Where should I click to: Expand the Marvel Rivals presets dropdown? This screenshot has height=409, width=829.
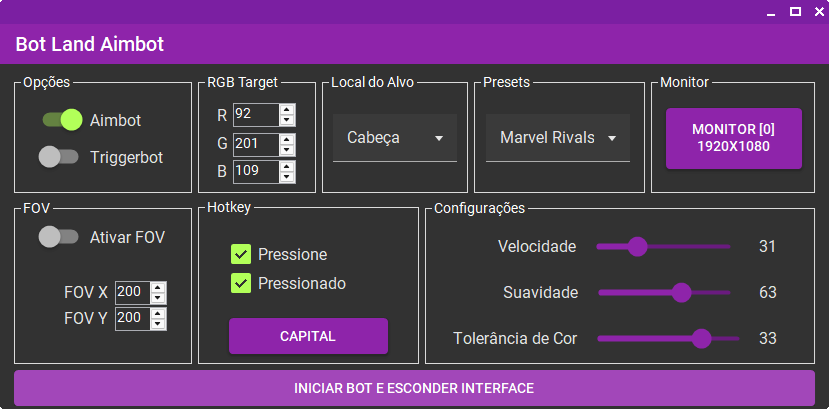tap(558, 138)
